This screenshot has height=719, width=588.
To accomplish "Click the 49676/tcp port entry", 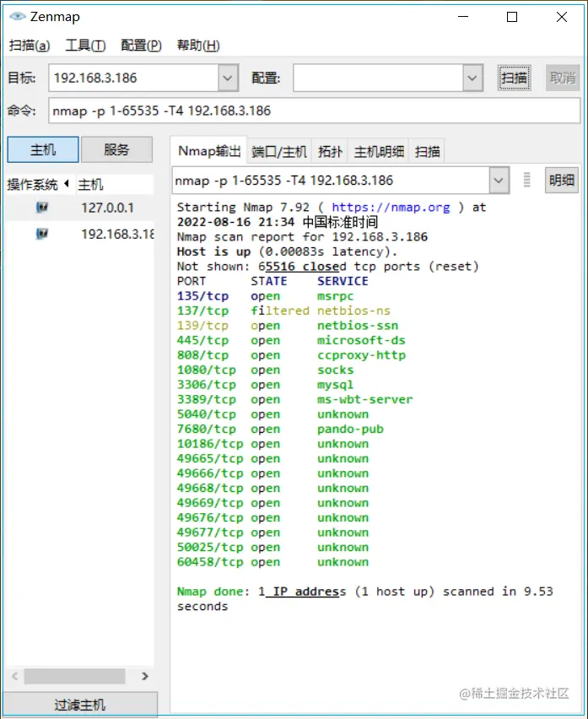I will (210, 517).
